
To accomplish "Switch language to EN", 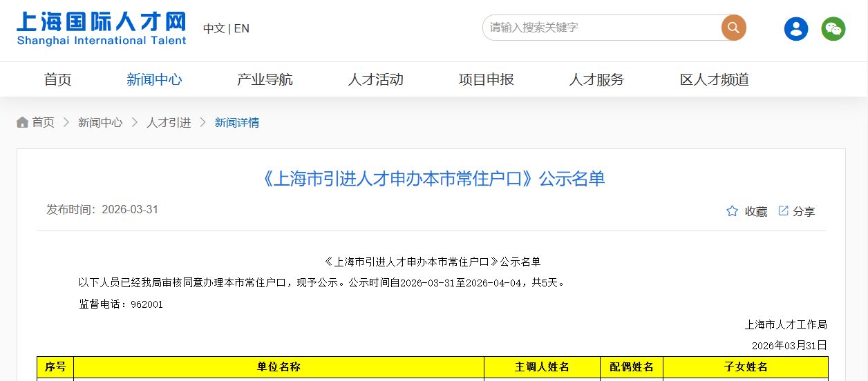I will point(242,28).
